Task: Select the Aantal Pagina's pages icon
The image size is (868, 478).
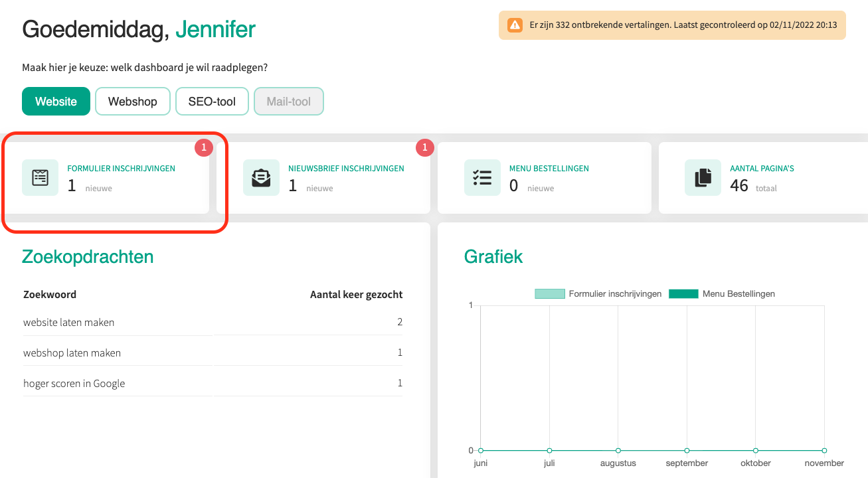Action: point(703,178)
